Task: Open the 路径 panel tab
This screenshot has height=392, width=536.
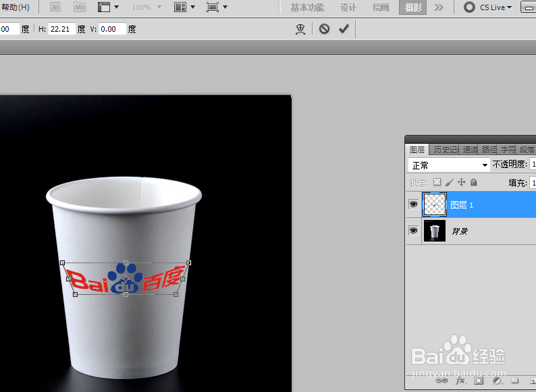Action: [x=489, y=150]
